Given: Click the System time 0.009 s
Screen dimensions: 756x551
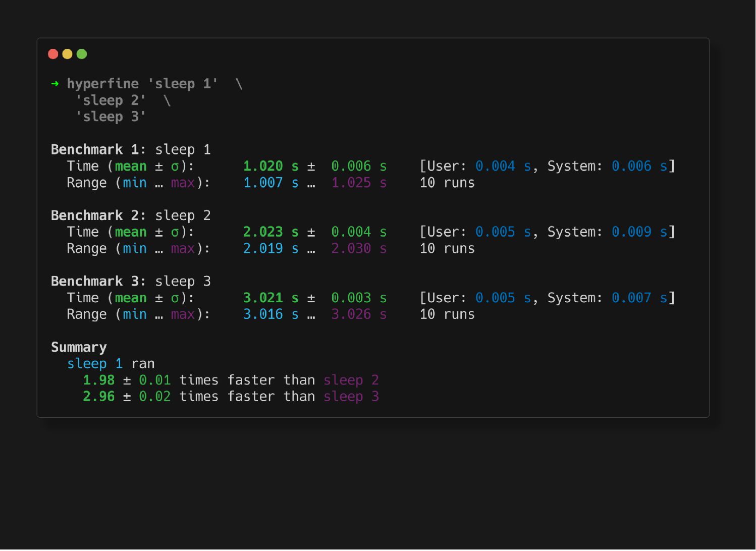Looking at the screenshot, I should point(639,232).
